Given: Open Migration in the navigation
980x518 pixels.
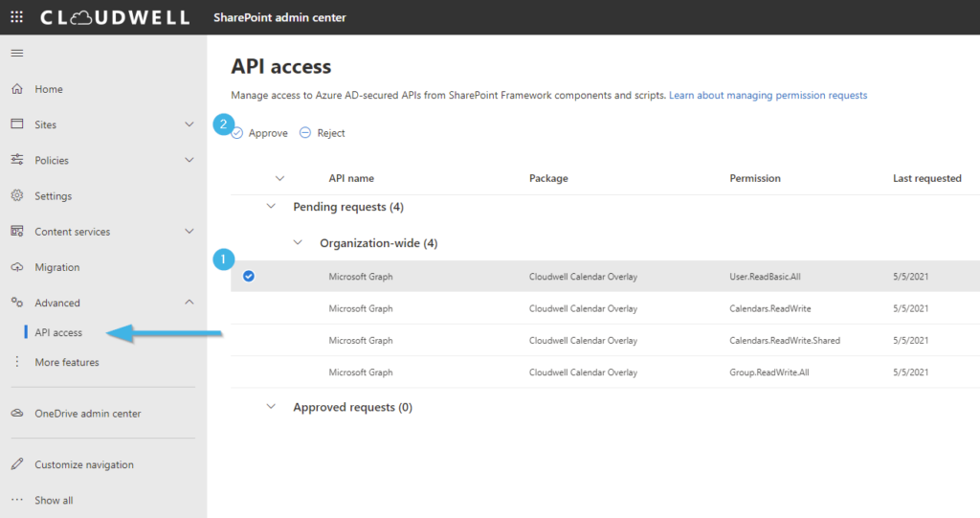Looking at the screenshot, I should click(x=56, y=267).
